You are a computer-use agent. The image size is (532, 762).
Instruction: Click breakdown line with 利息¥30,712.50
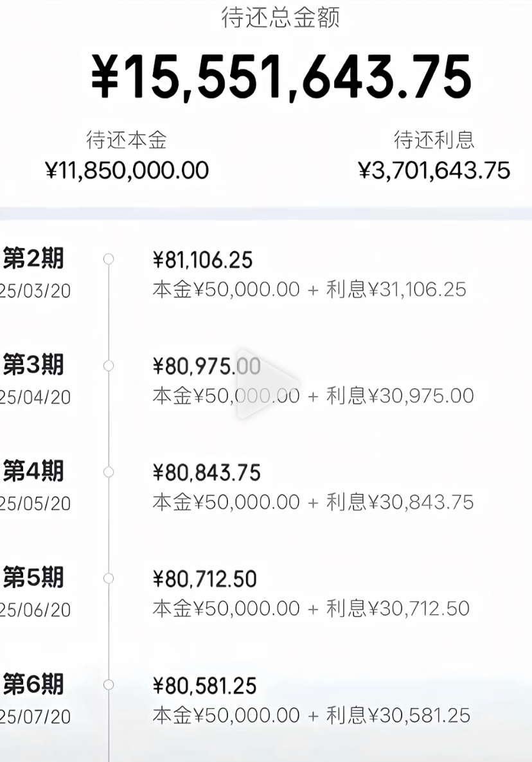(x=310, y=608)
